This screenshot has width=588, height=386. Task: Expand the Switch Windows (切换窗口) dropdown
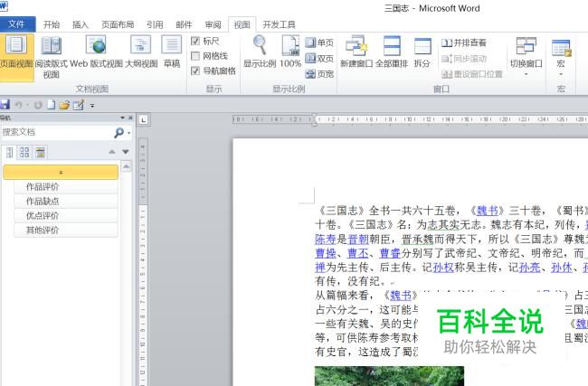point(526,54)
